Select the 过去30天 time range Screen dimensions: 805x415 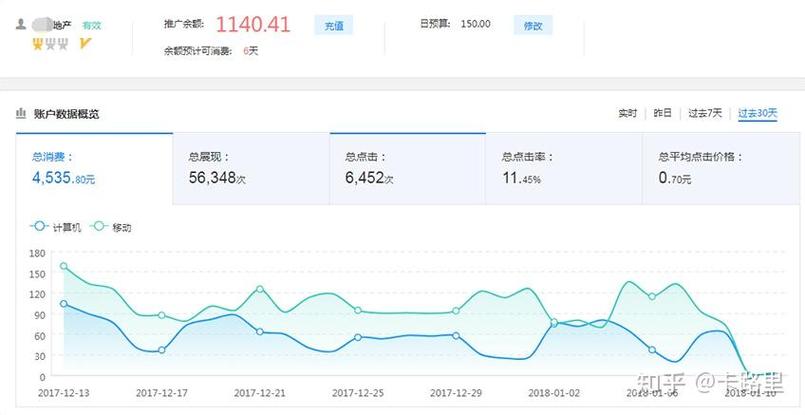coord(758,114)
